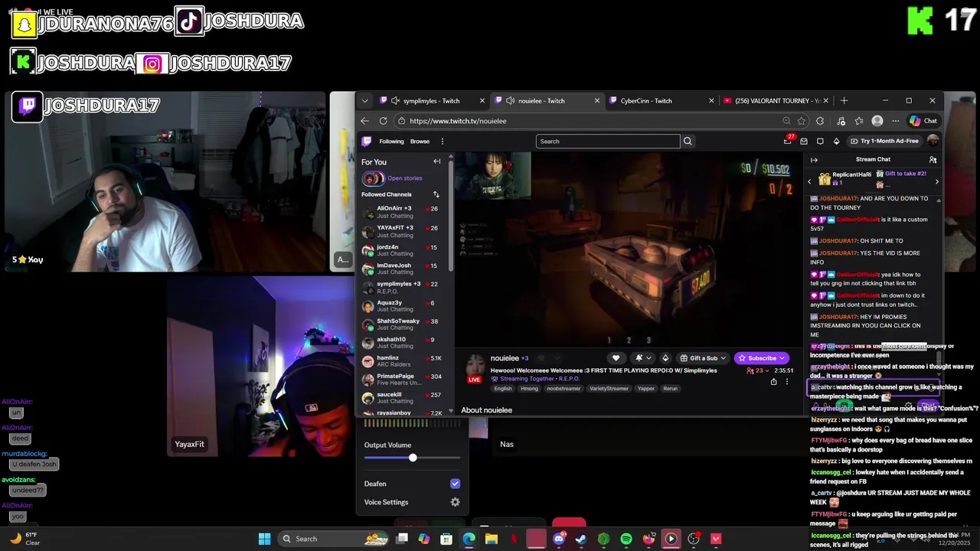980x551 pixels.
Task: Switch to symplimyles Twitch tab
Action: pos(430,101)
